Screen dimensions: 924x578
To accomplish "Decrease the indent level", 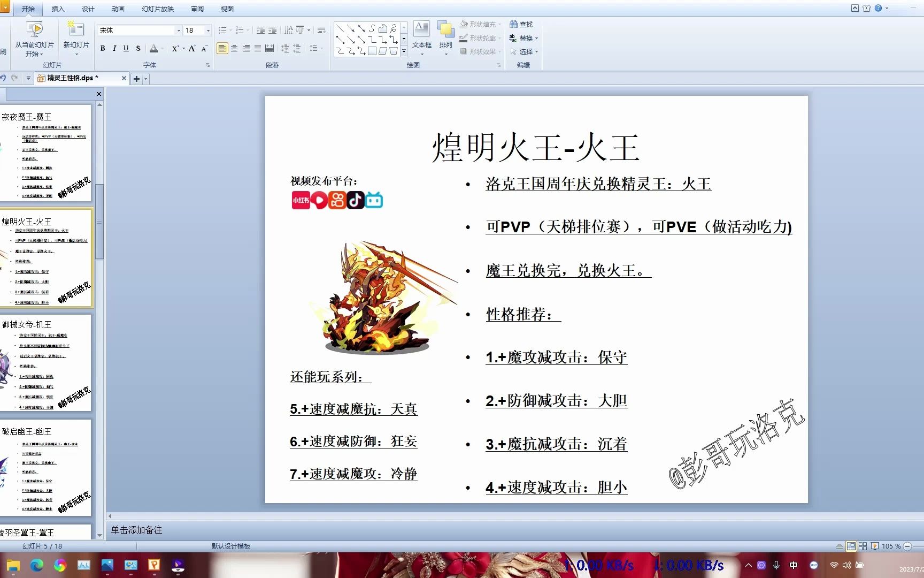I will point(260,30).
